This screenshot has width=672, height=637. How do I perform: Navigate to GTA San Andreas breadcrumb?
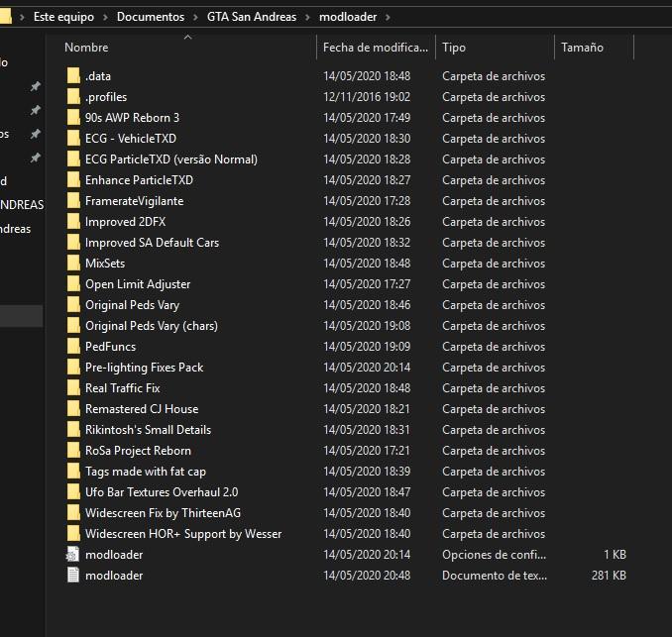tap(252, 17)
